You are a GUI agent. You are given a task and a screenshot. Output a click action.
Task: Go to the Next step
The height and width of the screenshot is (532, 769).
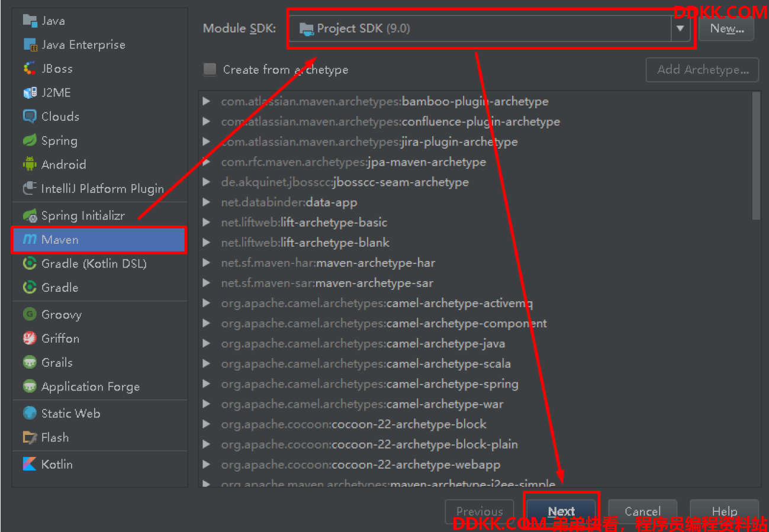[x=561, y=512]
